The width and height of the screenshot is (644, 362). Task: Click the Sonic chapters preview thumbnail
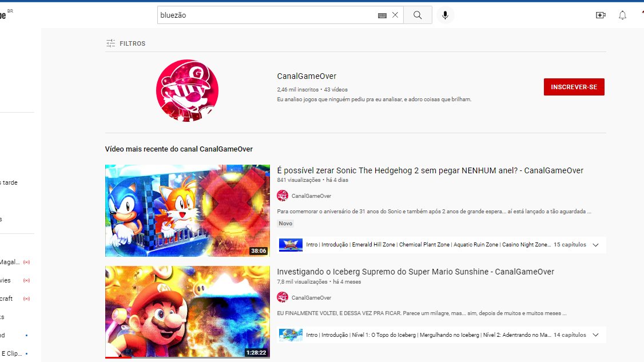tap(291, 245)
